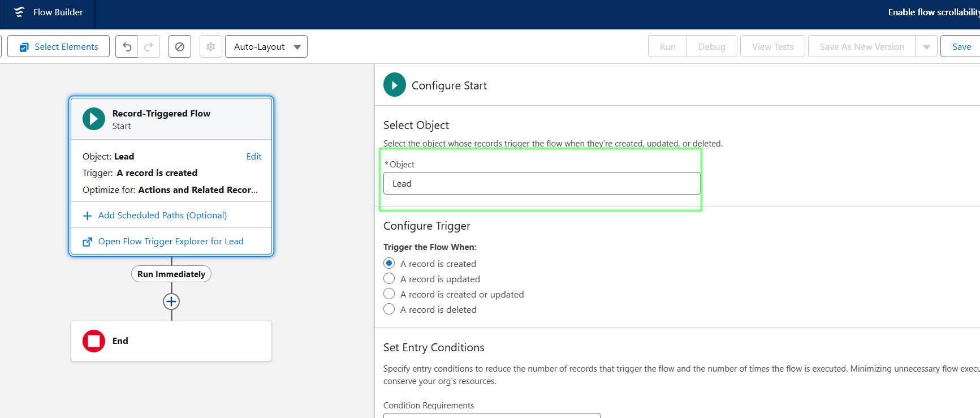The image size is (980, 418).
Task: Click 'Trigger: A record is created' text
Action: (x=140, y=173)
